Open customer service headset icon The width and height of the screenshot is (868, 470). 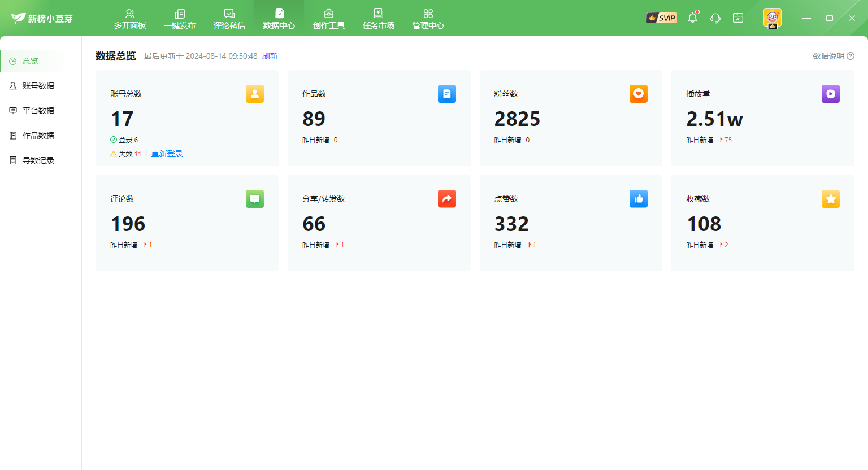(715, 18)
